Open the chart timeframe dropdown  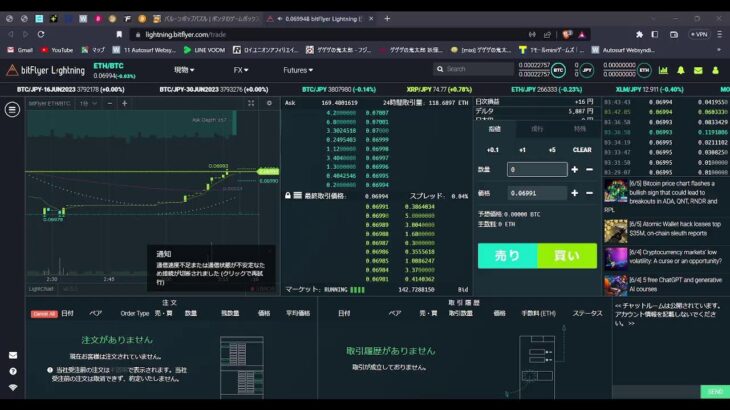(x=88, y=103)
